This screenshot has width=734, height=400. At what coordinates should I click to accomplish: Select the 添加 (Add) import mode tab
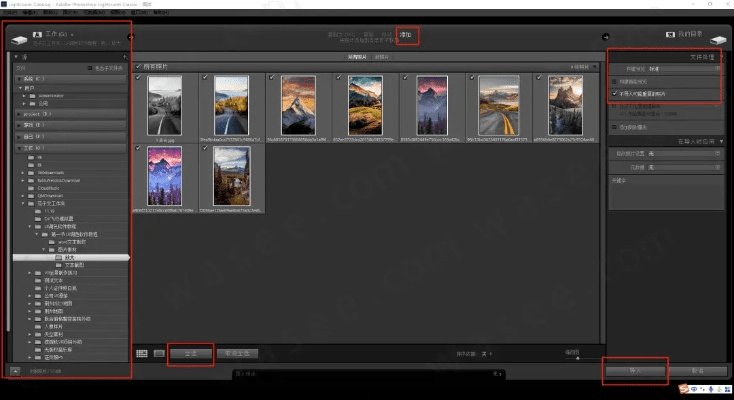405,35
